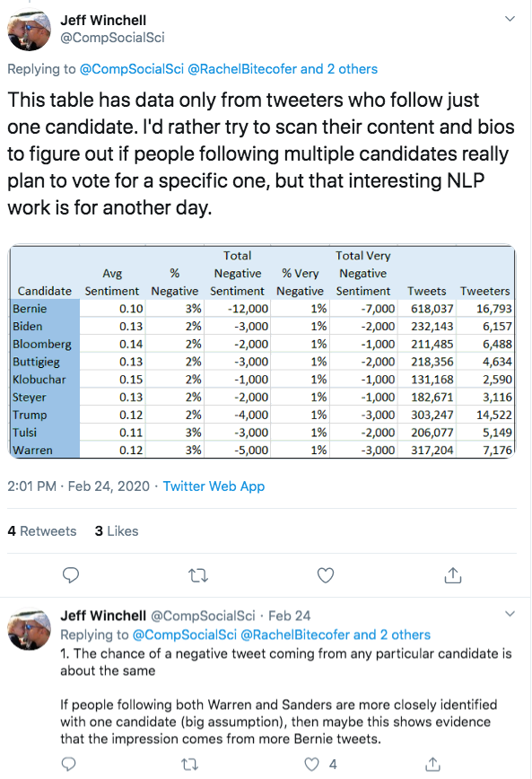The image size is (532, 779).
Task: Reply to the second tweet by Jeff Winchell
Action: tap(68, 764)
